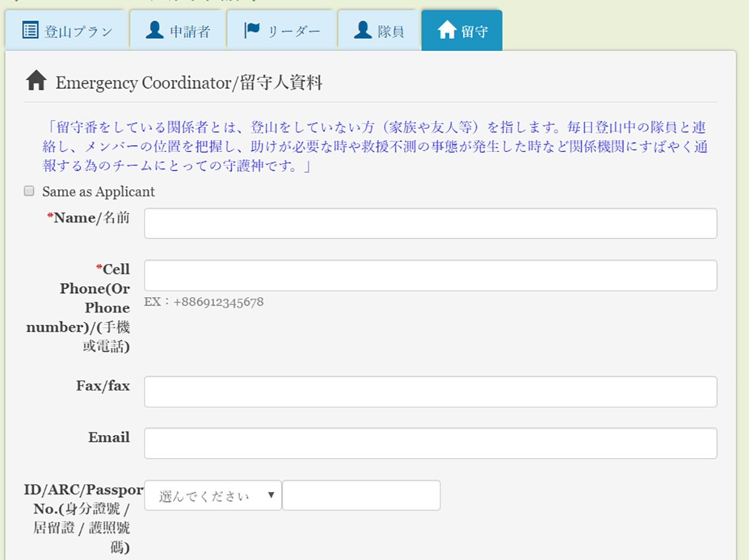Click the person icon beside 隊員
Image resolution: width=749 pixels, height=560 pixels.
363,30
